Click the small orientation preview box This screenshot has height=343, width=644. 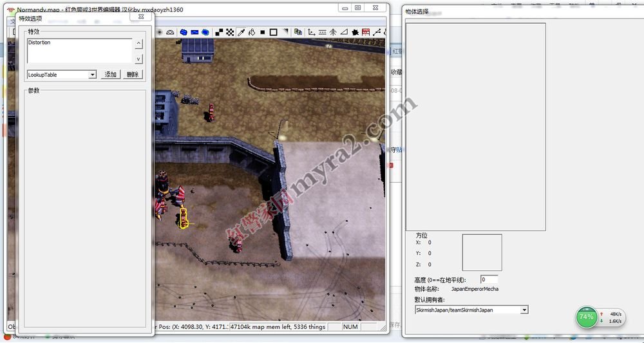[x=482, y=252]
